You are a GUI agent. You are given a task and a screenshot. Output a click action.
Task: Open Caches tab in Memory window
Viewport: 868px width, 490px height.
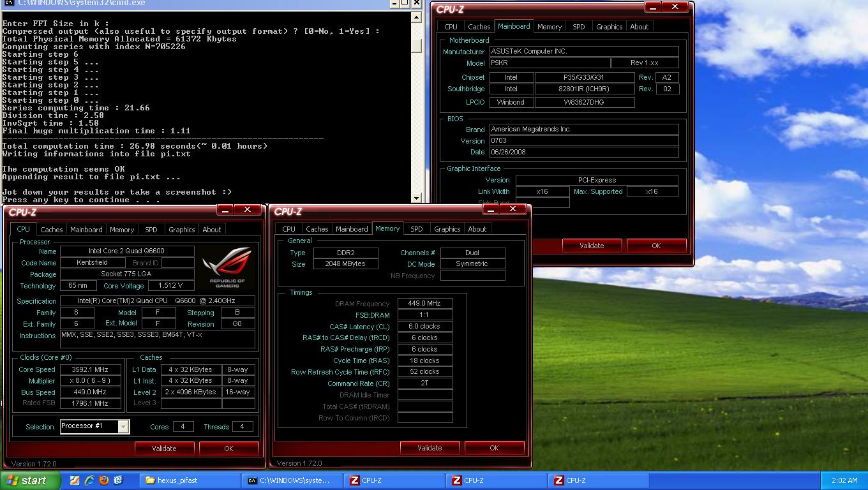point(317,229)
